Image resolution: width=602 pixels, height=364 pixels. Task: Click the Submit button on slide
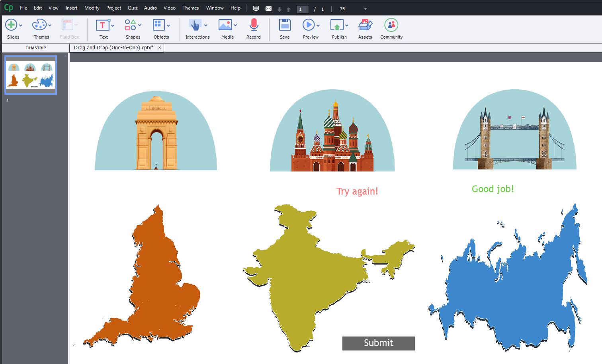(x=378, y=343)
